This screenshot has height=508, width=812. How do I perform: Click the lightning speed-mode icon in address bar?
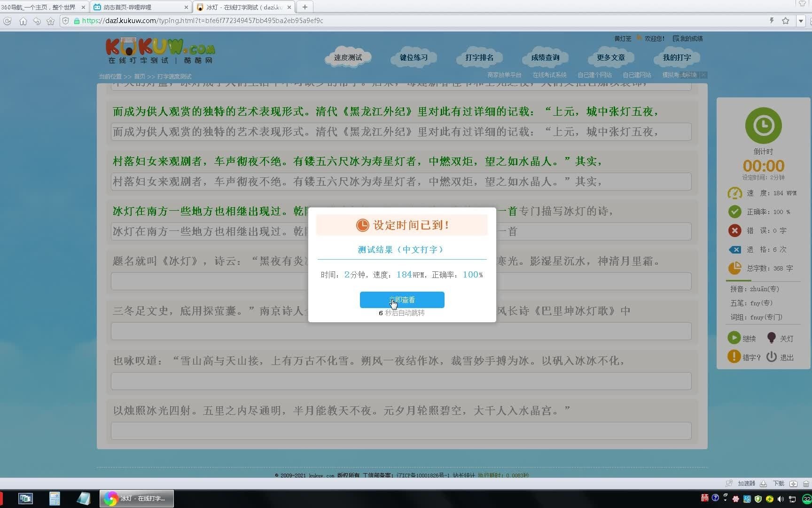pyautogui.click(x=772, y=21)
